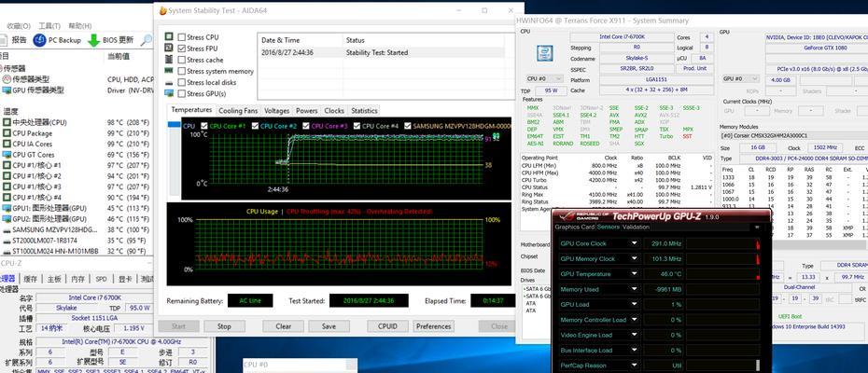868x373 pixels.
Task: Click the Stress cache icon in AIDA64
Action: tap(169, 60)
